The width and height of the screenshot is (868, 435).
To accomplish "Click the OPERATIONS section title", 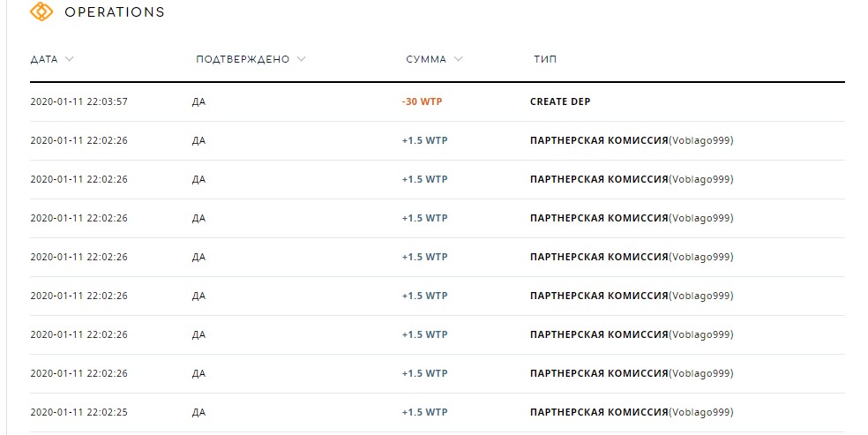I will 115,12.
